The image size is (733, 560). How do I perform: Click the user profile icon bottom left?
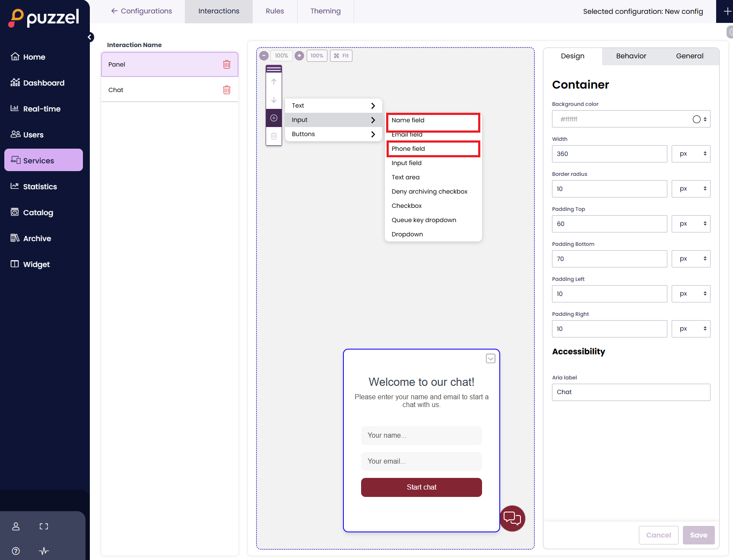tap(16, 526)
